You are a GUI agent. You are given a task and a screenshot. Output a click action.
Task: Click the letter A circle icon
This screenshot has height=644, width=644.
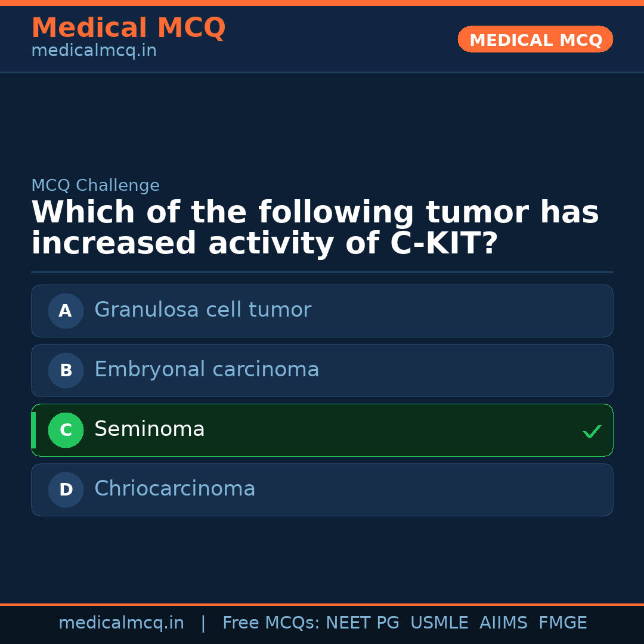[x=66, y=311]
